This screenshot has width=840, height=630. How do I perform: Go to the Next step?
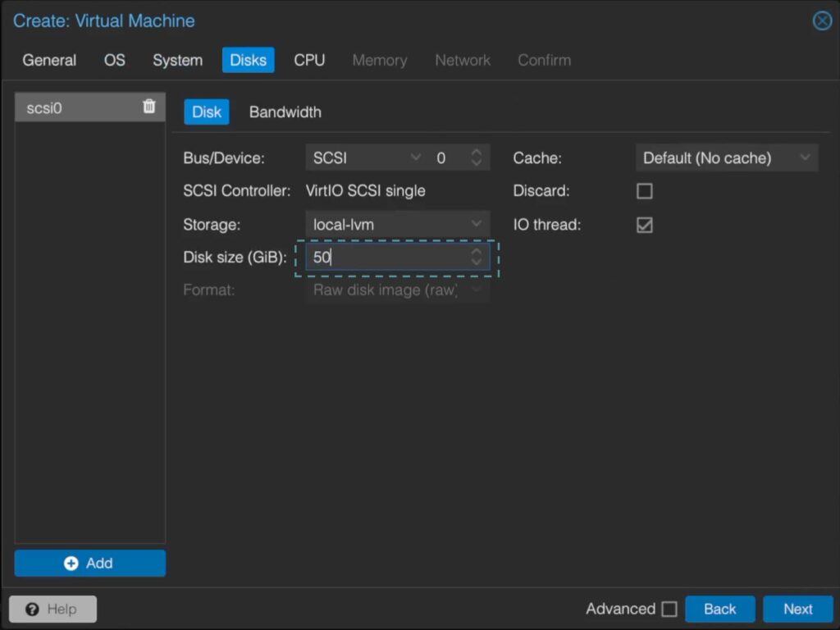tap(797, 609)
